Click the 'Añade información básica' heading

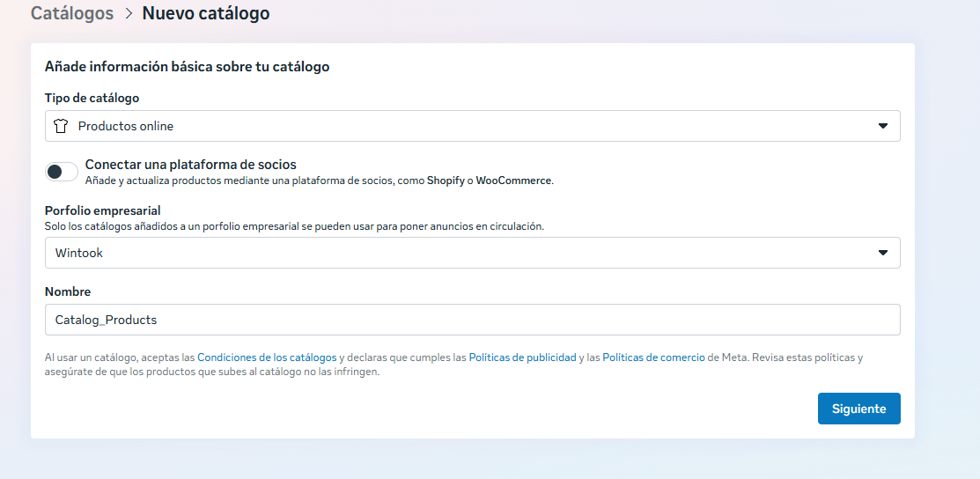[x=187, y=66]
